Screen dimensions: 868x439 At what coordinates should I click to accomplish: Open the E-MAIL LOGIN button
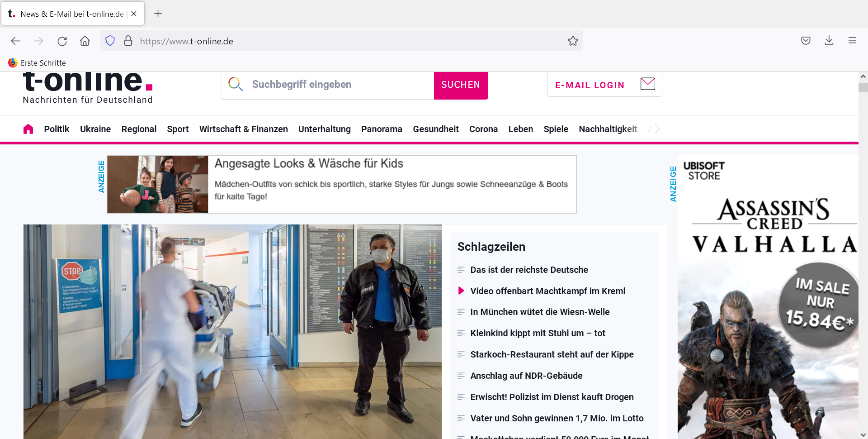tap(604, 85)
